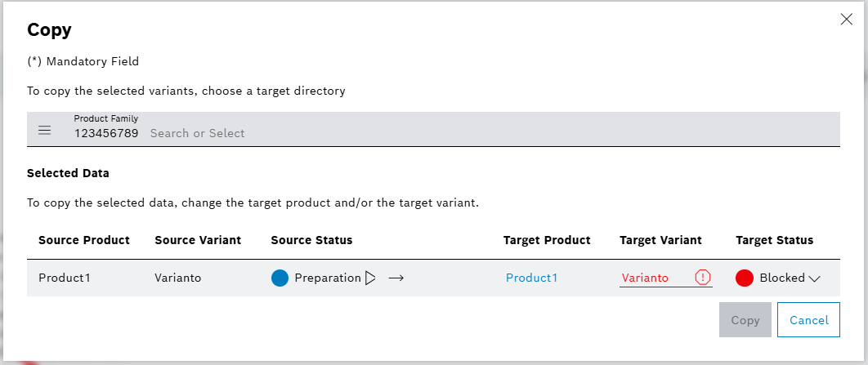The width and height of the screenshot is (868, 365).
Task: Select the Product1 source product cell
Action: 65,278
